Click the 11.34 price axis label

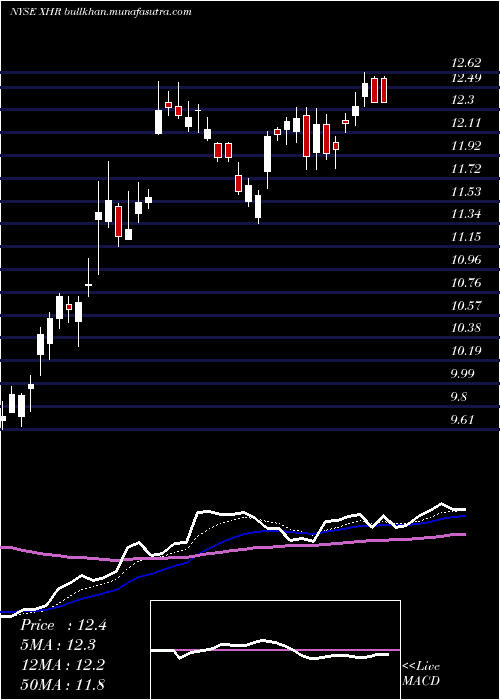[x=466, y=215]
